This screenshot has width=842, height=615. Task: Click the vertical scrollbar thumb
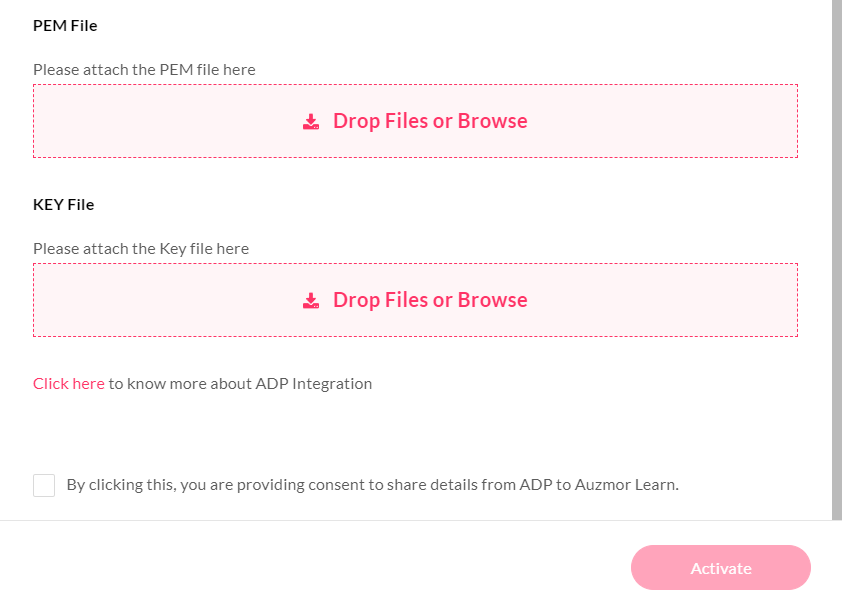[837, 260]
